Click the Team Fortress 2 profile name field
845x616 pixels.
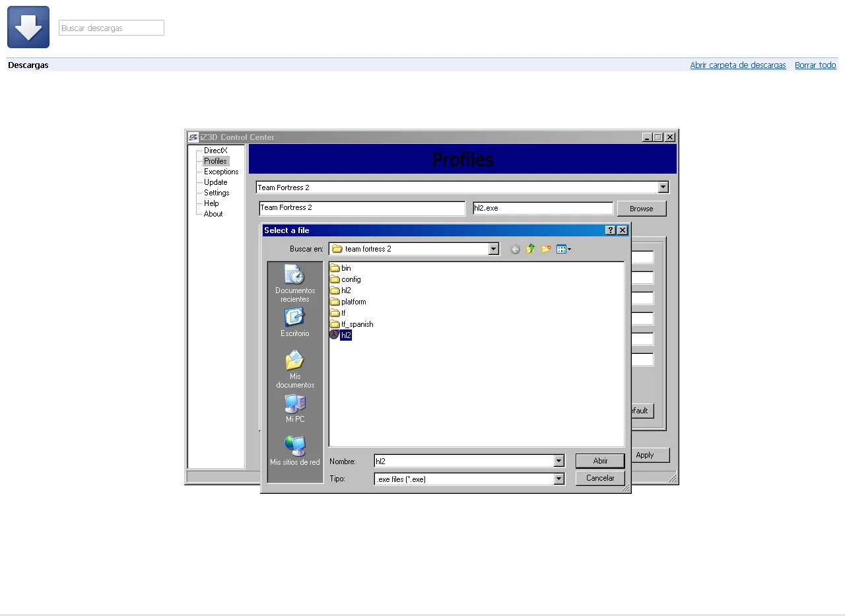click(x=362, y=208)
